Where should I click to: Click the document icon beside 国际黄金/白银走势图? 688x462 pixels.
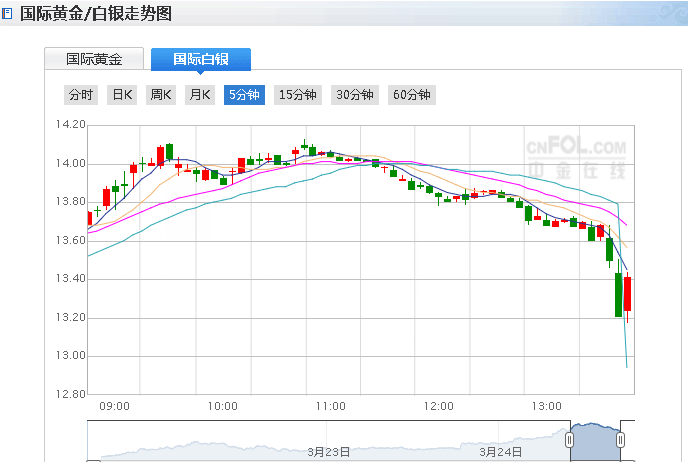[x=7, y=14]
